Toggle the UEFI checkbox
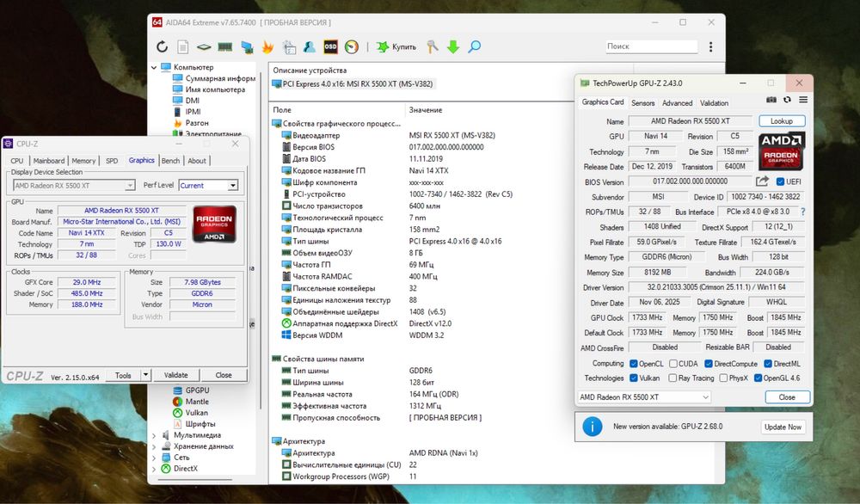The image size is (860, 504). pos(780,181)
